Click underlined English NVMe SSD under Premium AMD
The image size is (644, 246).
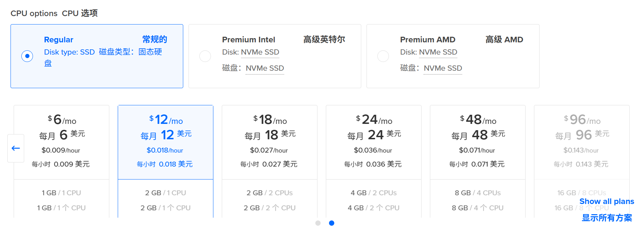pyautogui.click(x=438, y=52)
